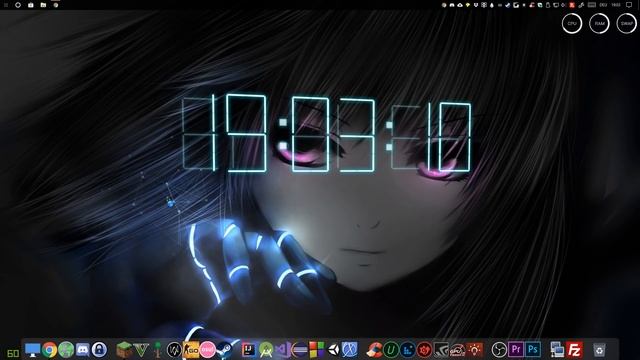The width and height of the screenshot is (640, 360).
Task: Click the RAM usage circle widget
Action: coord(599,23)
